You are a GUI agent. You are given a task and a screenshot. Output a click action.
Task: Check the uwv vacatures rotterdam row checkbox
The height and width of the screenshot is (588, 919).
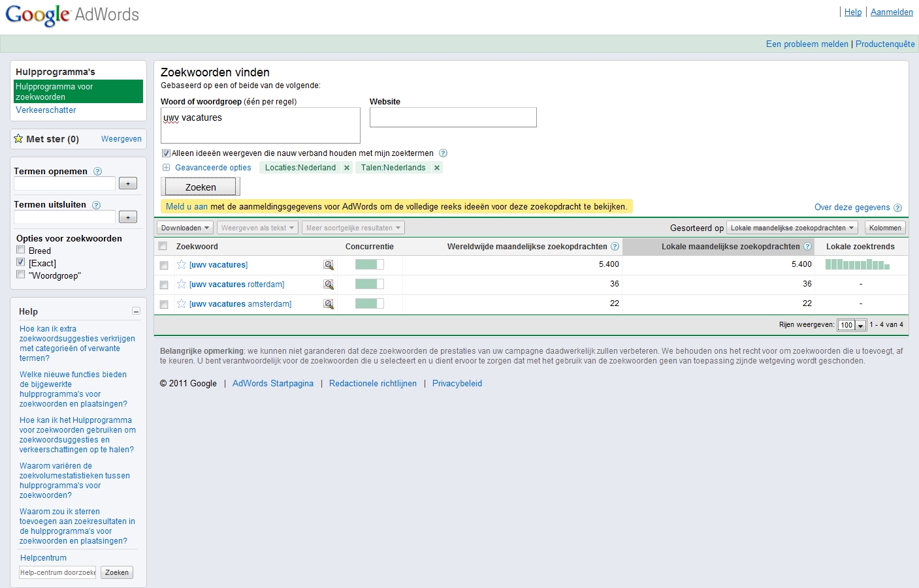tap(164, 285)
